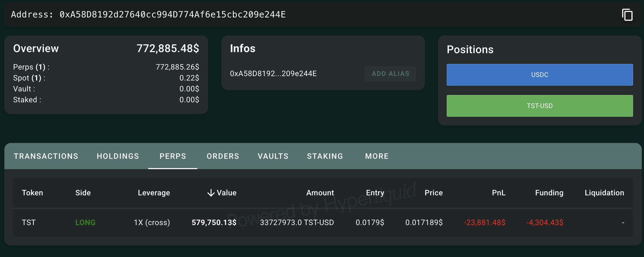Copy the wallet address with copy icon
The image size is (644, 257).
(627, 15)
